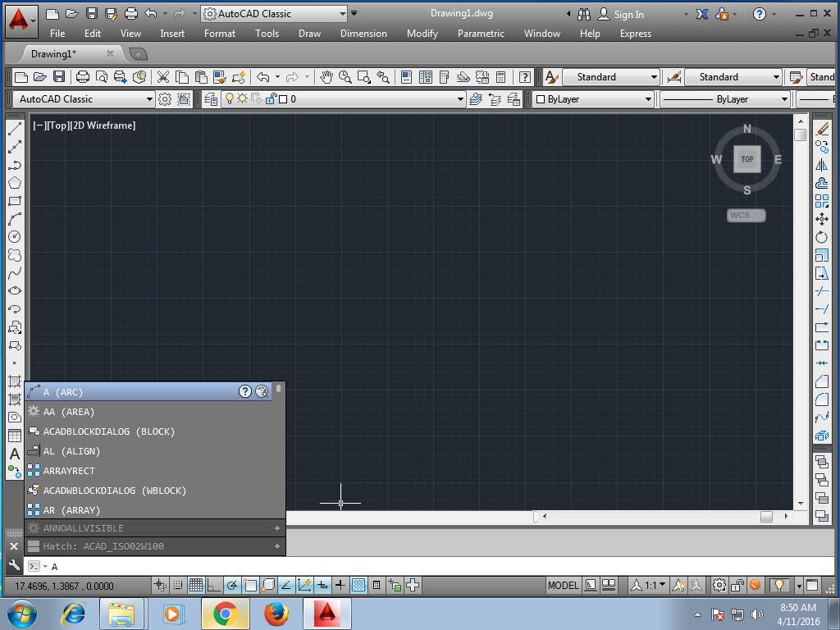
Task: Select the Rectangle tool
Action: coord(14,200)
